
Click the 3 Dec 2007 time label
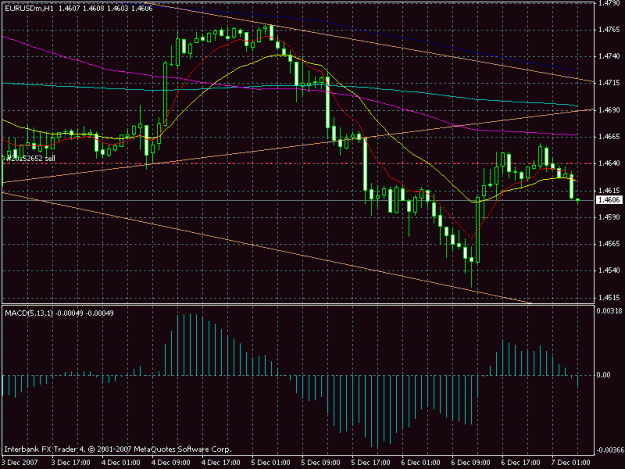point(20,462)
